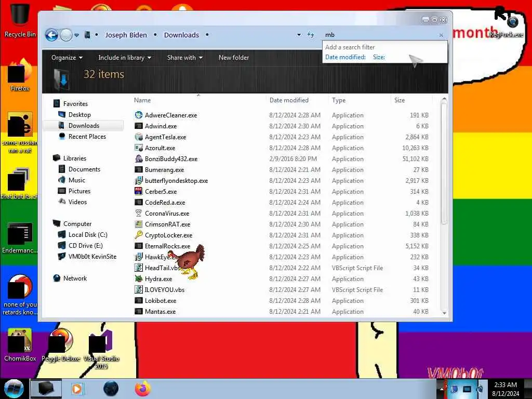The width and height of the screenshot is (532, 399).
Task: Select Computer in the navigation pane
Action: [x=77, y=224]
